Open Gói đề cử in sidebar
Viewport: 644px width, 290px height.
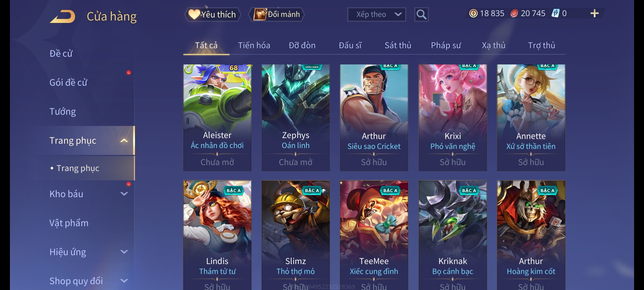tap(68, 82)
